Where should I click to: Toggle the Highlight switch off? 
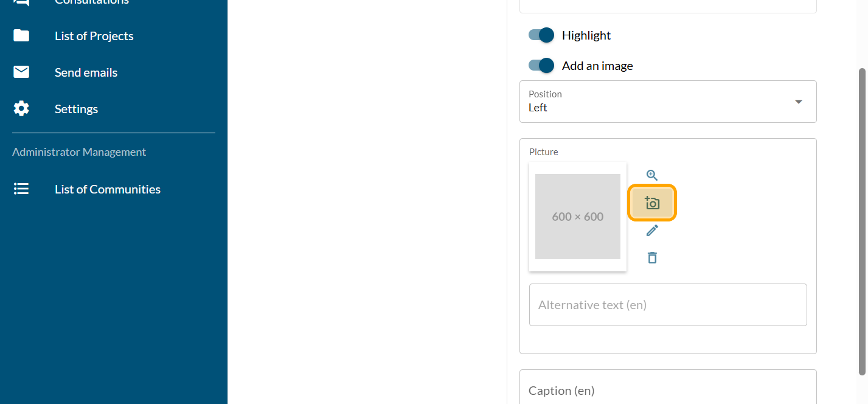[541, 35]
